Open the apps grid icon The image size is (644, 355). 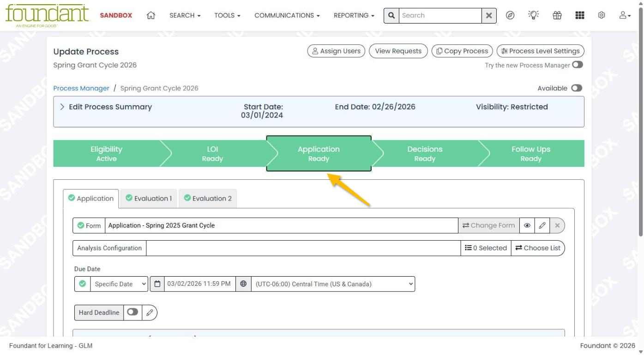tap(580, 15)
